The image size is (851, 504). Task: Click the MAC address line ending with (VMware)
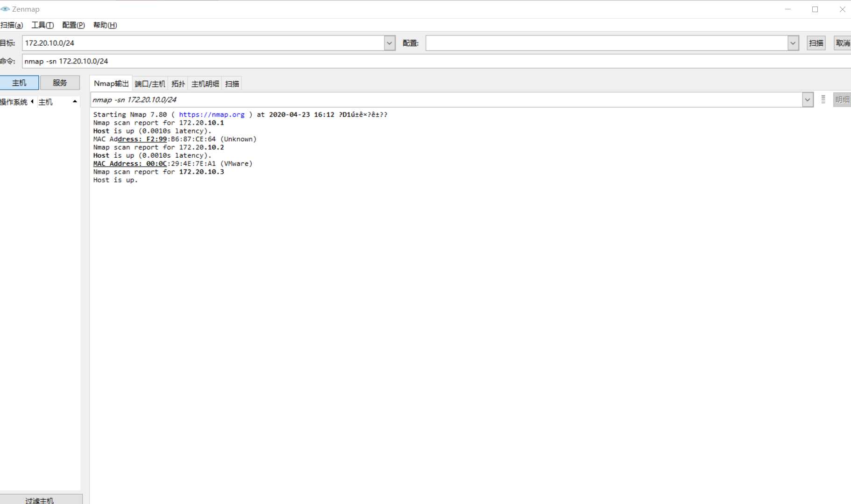173,163
